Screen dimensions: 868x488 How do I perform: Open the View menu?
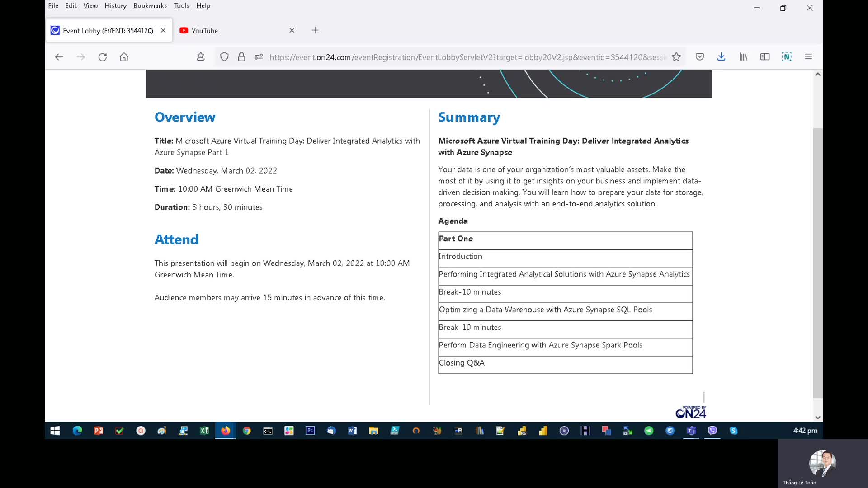(90, 6)
